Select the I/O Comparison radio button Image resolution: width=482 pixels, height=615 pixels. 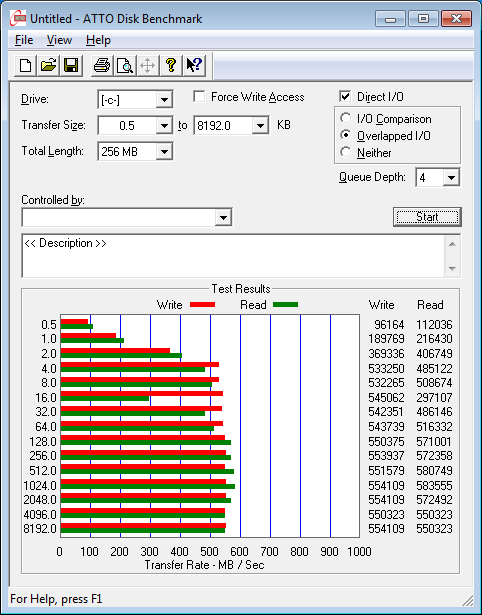(346, 118)
